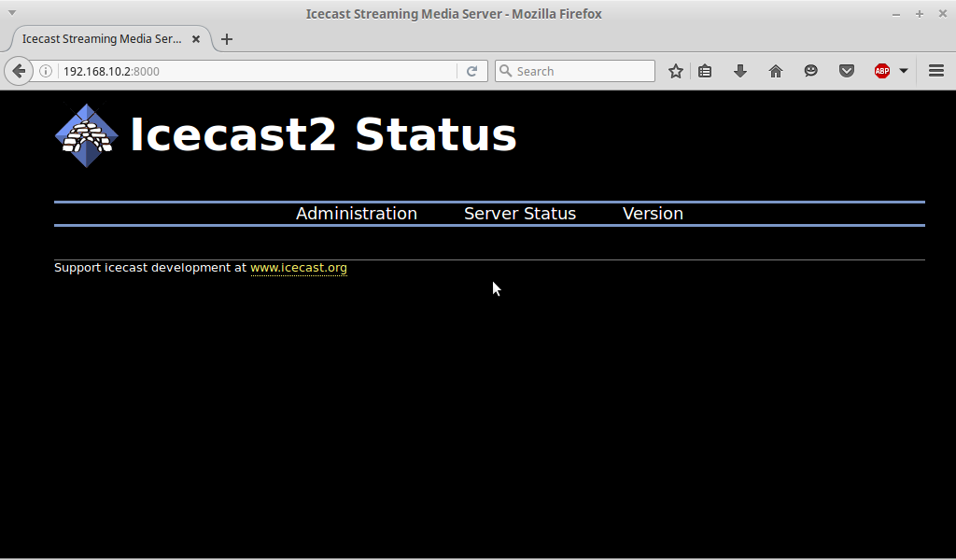The height and width of the screenshot is (560, 956).
Task: Expand the Adblock Plus dropdown arrow
Action: (x=904, y=71)
